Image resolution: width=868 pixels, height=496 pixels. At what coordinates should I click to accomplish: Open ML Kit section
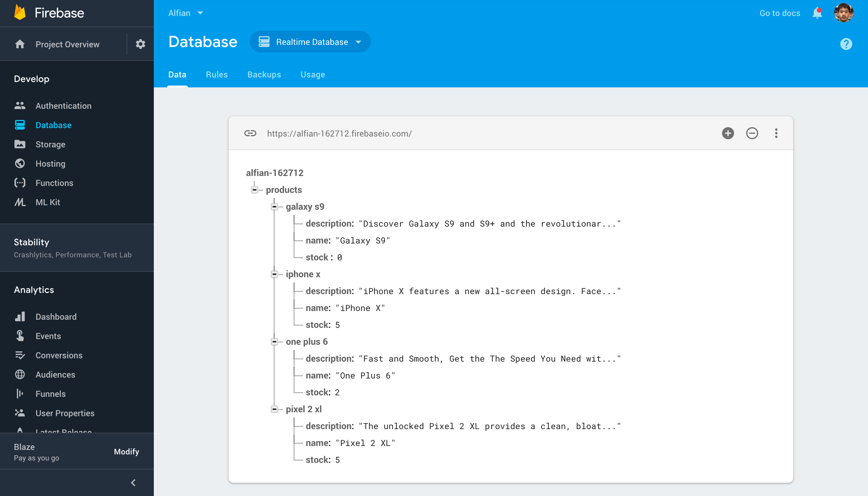46,202
